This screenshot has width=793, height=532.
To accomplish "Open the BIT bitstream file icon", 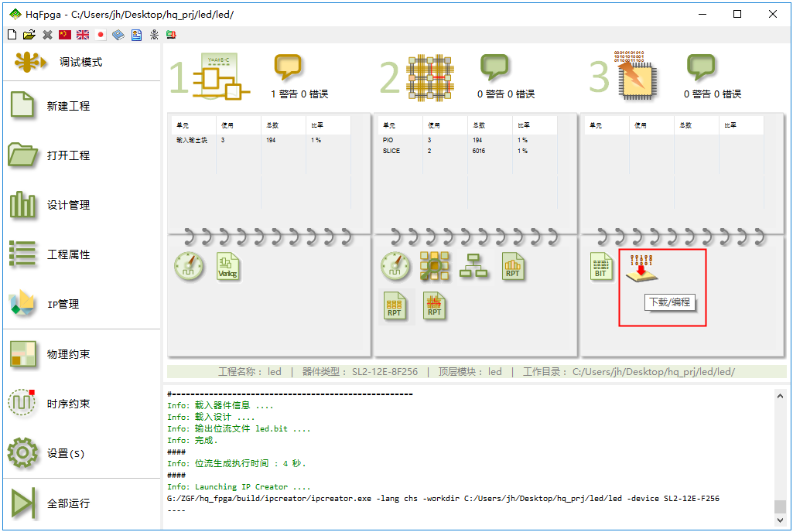I will pos(601,266).
